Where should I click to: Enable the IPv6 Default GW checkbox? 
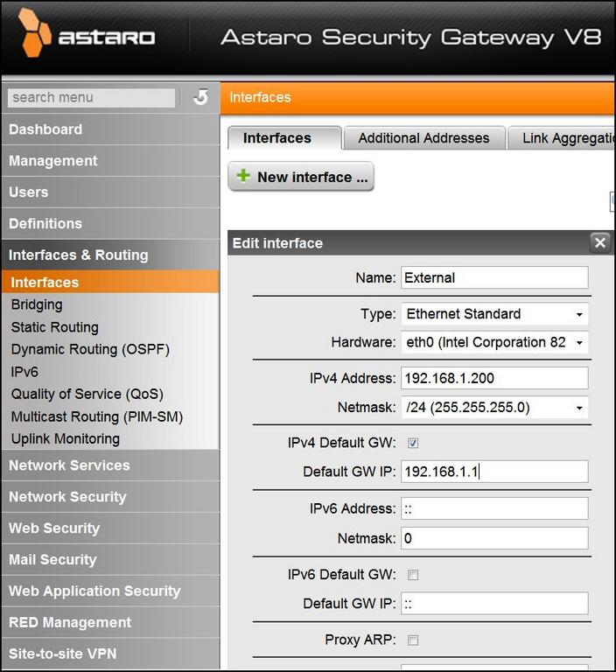413,575
